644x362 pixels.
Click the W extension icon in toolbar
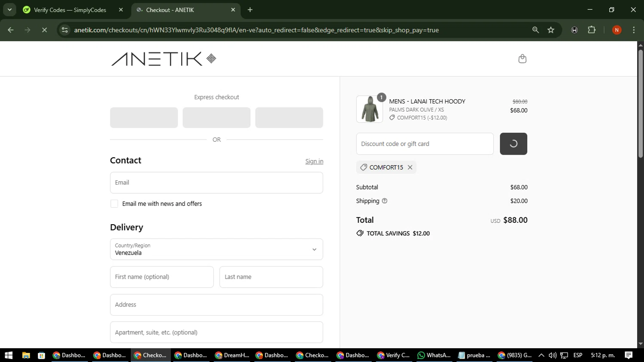(x=574, y=30)
